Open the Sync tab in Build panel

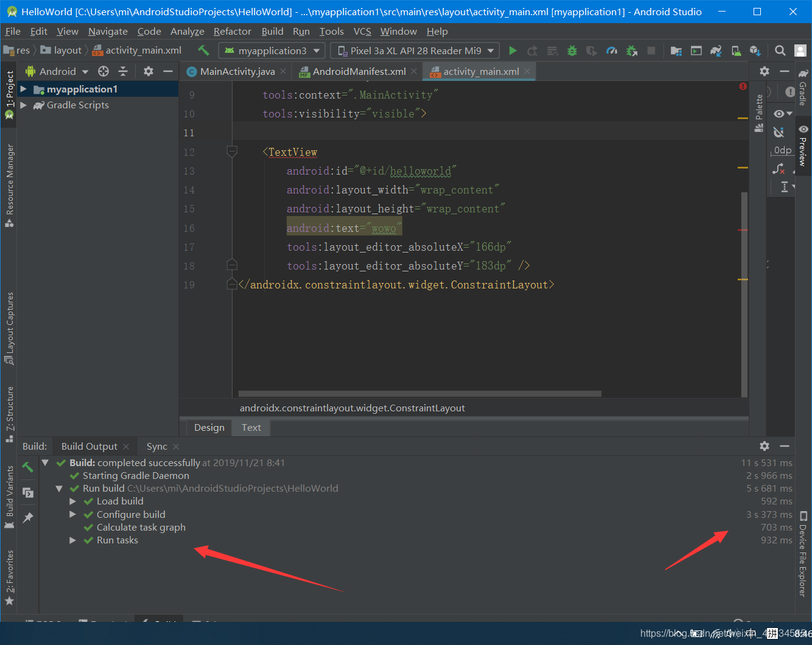click(x=156, y=446)
